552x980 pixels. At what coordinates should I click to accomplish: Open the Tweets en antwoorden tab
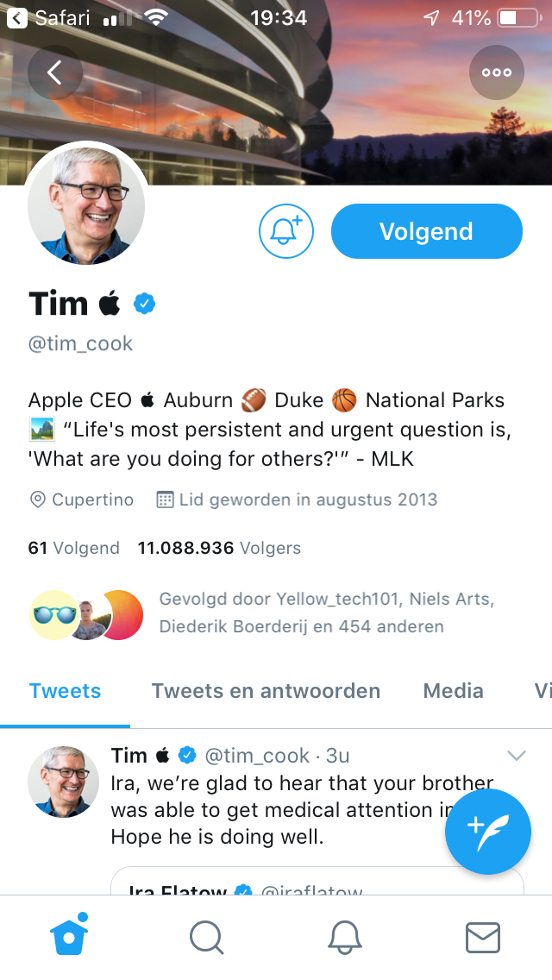click(266, 690)
